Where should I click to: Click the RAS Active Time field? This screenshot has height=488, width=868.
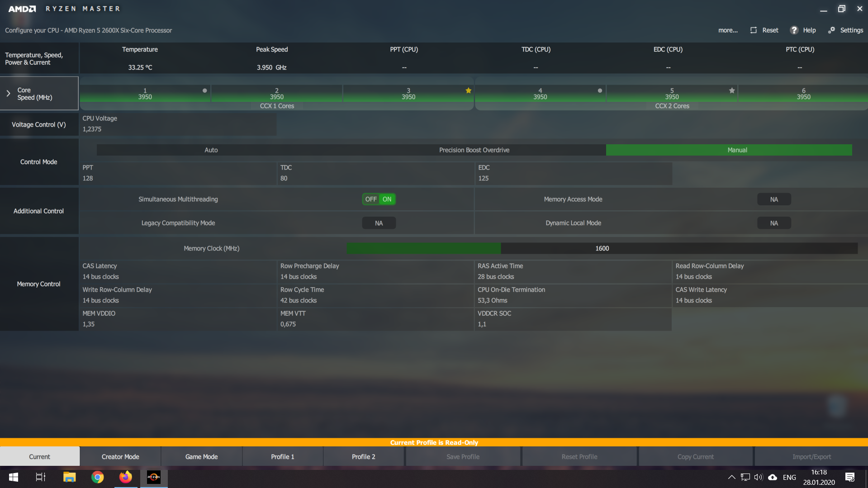[574, 271]
